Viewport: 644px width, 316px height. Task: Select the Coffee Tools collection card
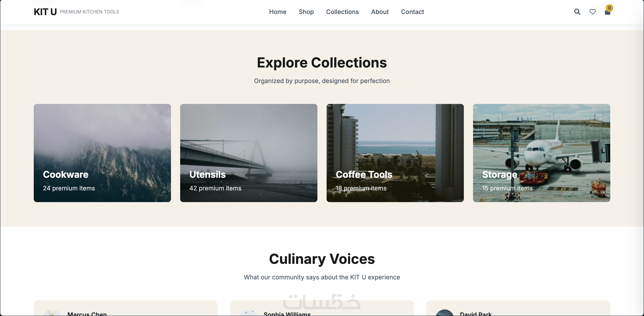tap(395, 153)
